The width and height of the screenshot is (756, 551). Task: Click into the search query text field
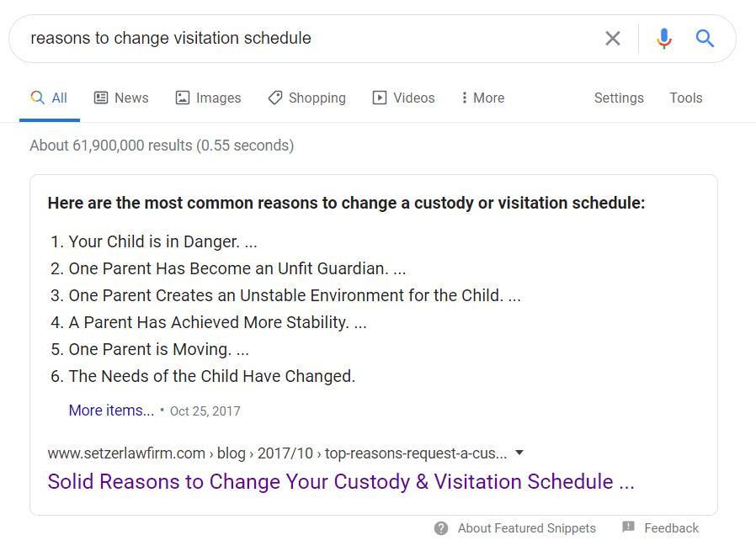[x=303, y=38]
